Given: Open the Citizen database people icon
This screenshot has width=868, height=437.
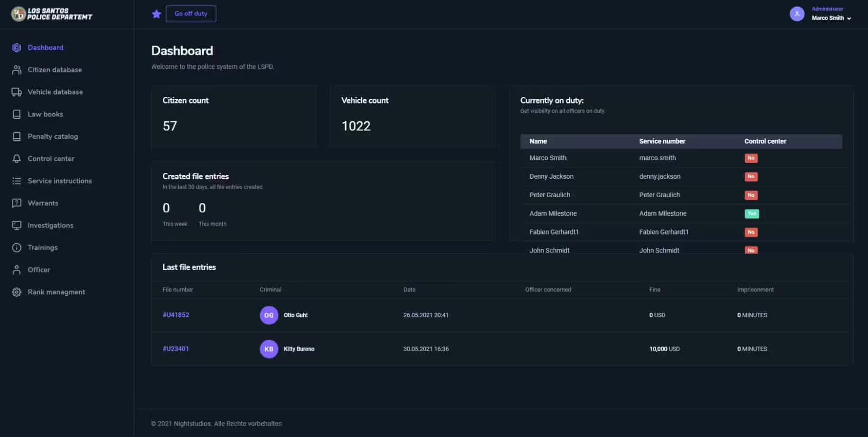Looking at the screenshot, I should [17, 70].
